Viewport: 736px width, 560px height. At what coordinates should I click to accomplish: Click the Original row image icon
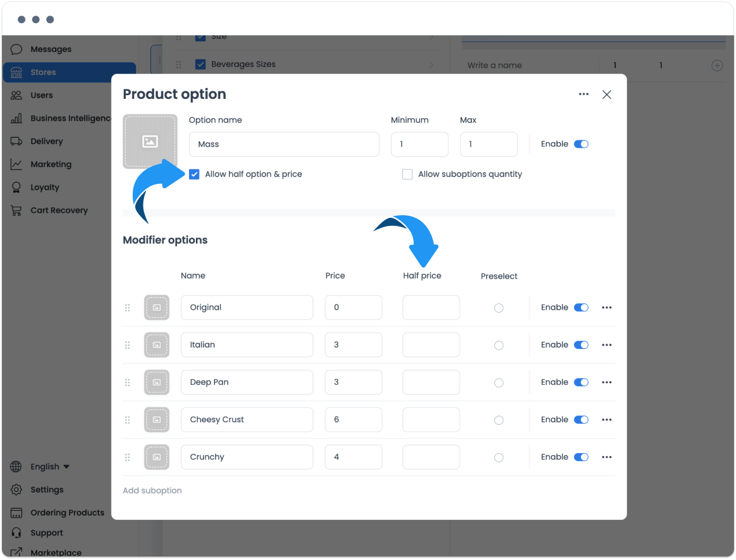click(156, 307)
